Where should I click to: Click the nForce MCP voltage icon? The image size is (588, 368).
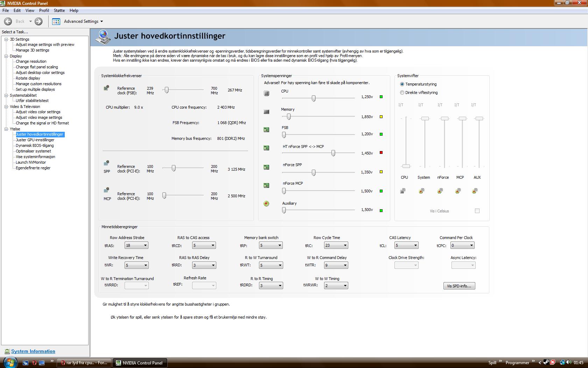click(x=266, y=185)
